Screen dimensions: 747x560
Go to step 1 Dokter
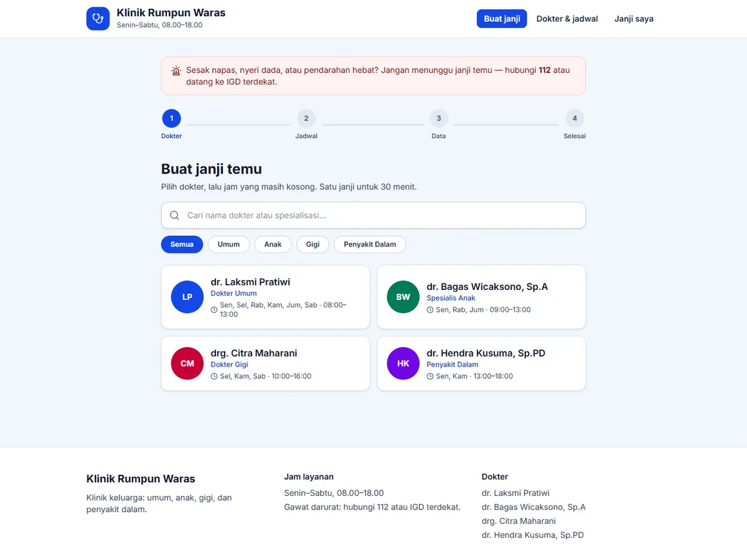click(x=171, y=124)
